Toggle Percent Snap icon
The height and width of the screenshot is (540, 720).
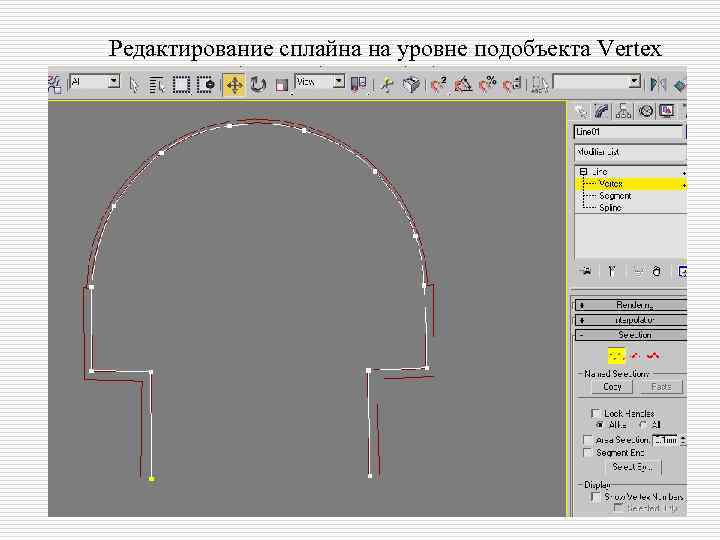[x=487, y=85]
